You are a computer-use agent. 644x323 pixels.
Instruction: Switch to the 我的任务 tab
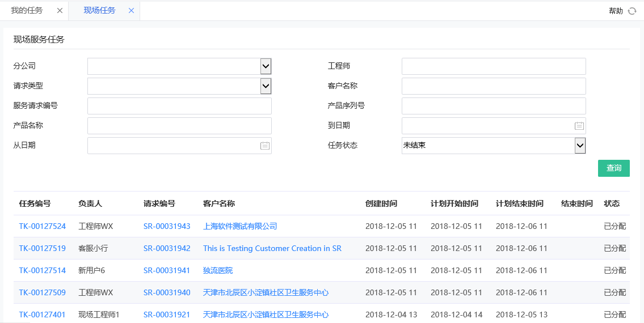(27, 11)
